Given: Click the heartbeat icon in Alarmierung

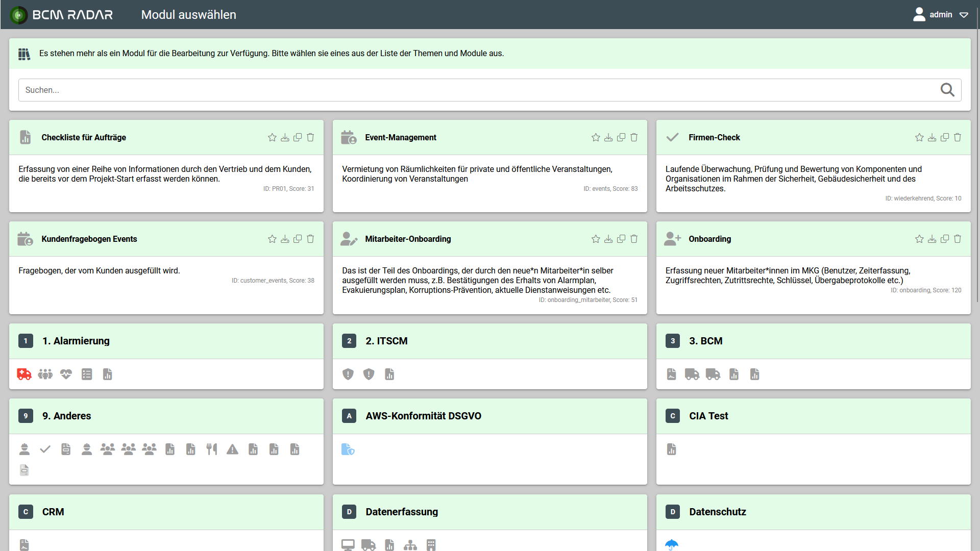Looking at the screenshot, I should point(66,374).
